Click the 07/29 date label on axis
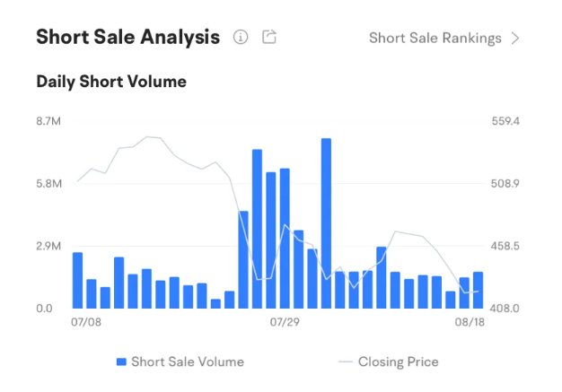562x392 pixels. [285, 321]
